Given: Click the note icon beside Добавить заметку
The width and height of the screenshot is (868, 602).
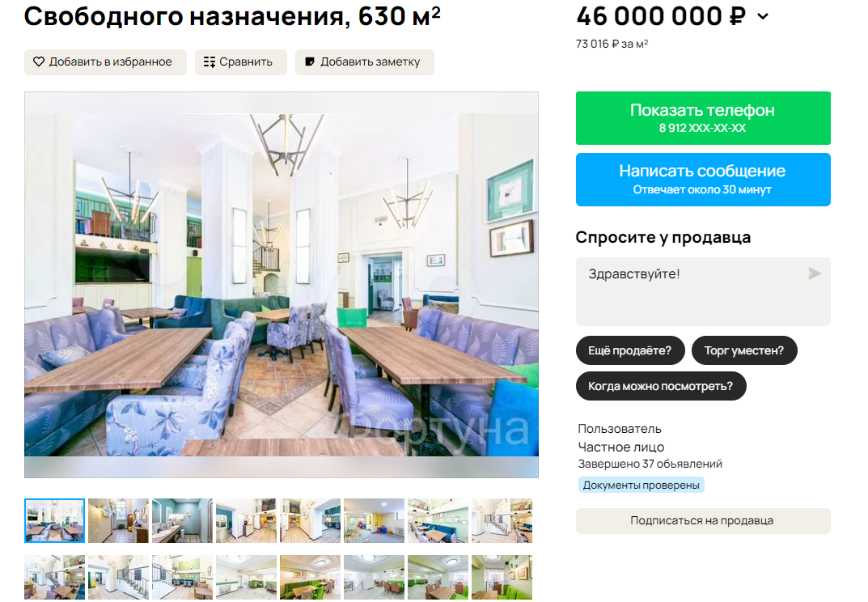Looking at the screenshot, I should (310, 62).
